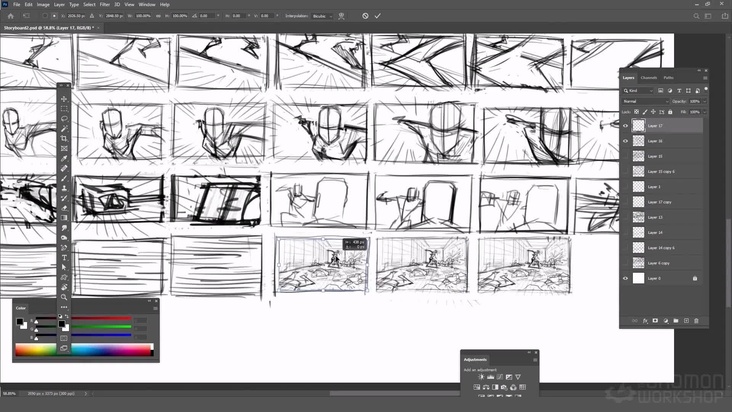
Task: Select the Brush tool
Action: (64, 178)
